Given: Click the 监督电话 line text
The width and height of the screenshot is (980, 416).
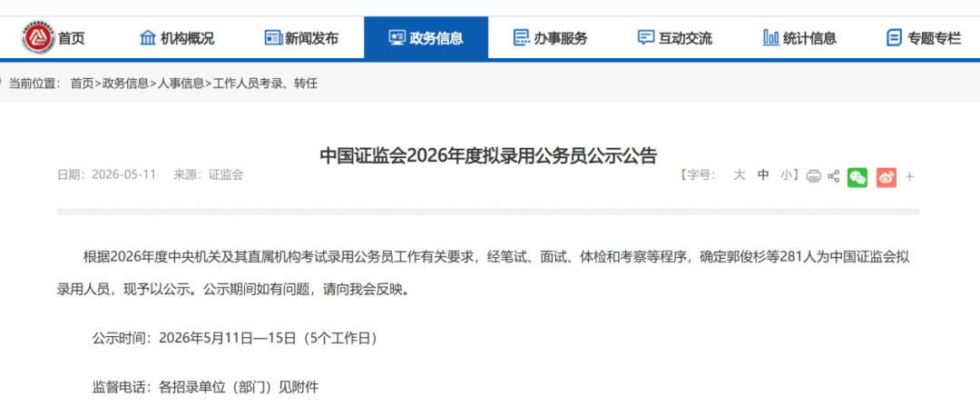Looking at the screenshot, I should coord(206,387).
